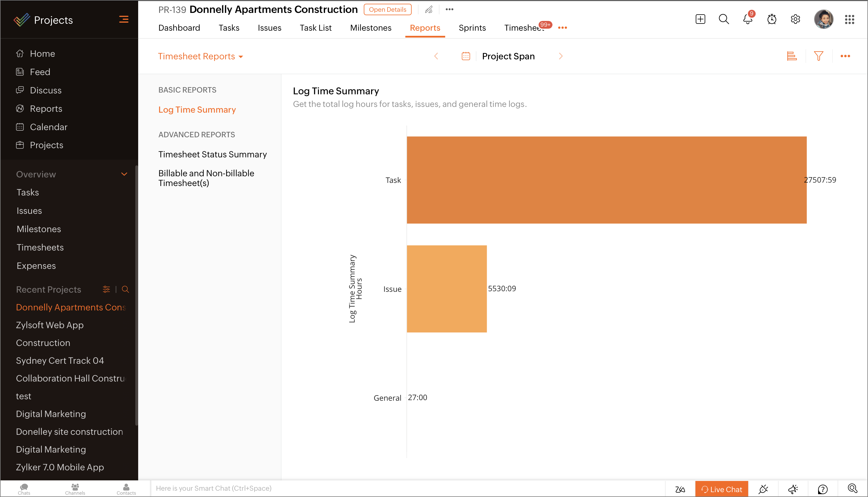Image resolution: width=868 pixels, height=497 pixels.
Task: Open settings gear icon
Action: tap(795, 19)
